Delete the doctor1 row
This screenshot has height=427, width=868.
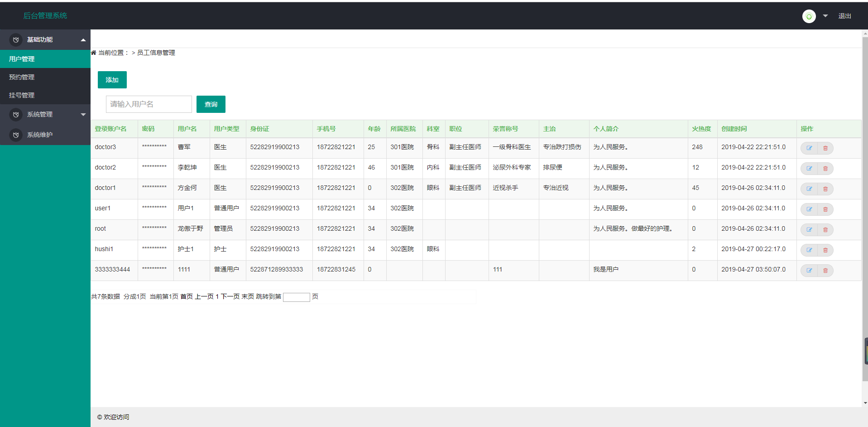click(825, 189)
